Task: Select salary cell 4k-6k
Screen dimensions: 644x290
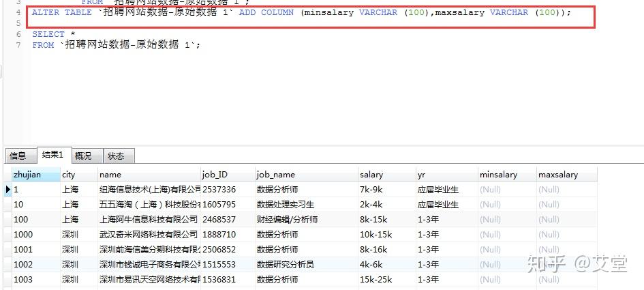Action: pos(387,265)
